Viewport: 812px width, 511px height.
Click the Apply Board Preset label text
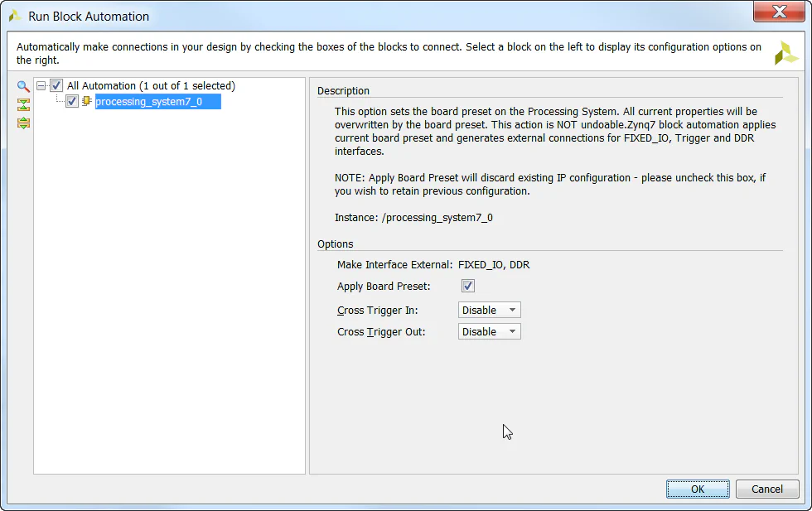click(382, 285)
